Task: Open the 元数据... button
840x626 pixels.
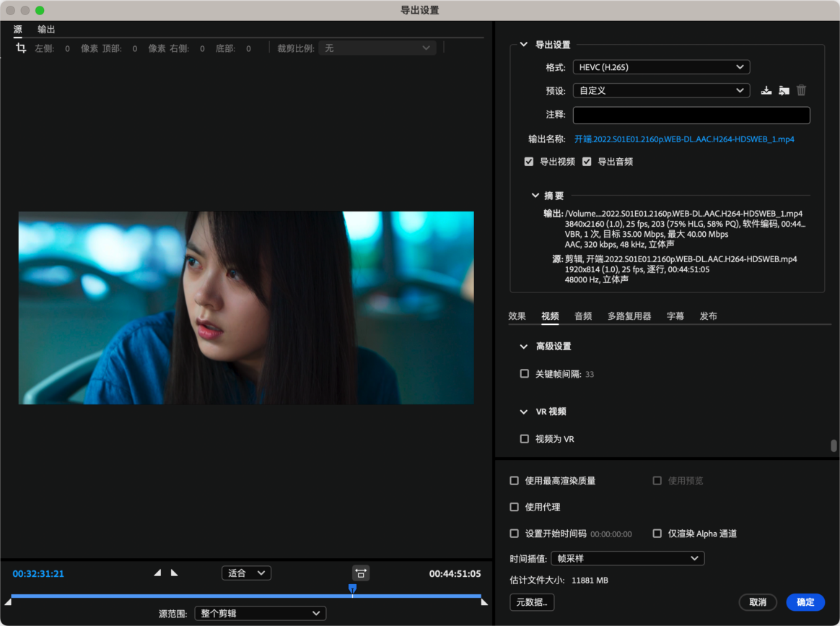Action: coord(532,602)
